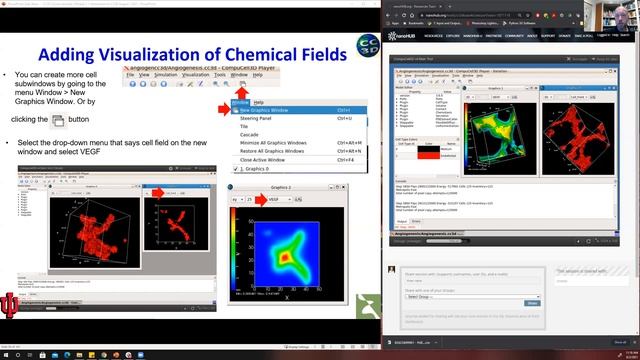Open the downloaded file's chevron menu
This screenshot has height=360, width=640.
[x=436, y=342]
